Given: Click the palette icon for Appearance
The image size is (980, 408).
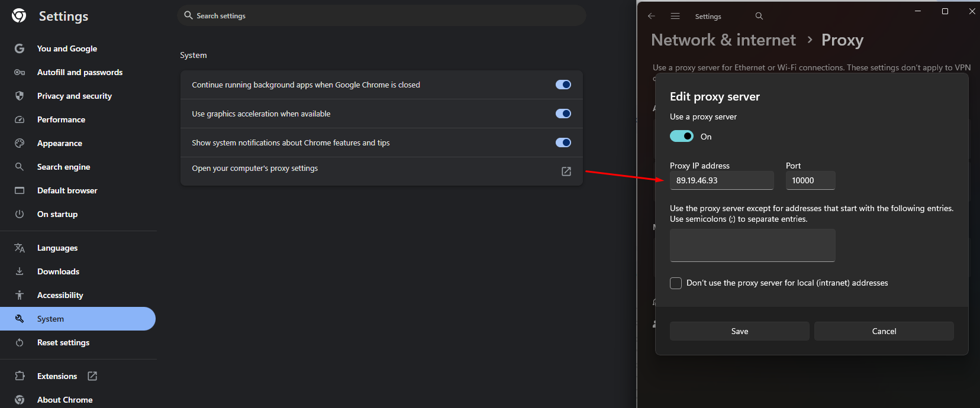Looking at the screenshot, I should click(20, 143).
